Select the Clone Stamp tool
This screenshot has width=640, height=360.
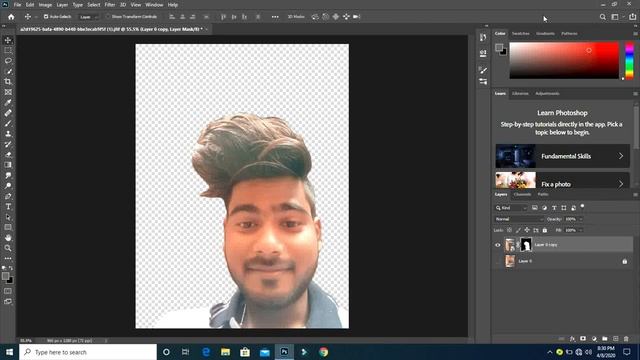click(x=8, y=134)
